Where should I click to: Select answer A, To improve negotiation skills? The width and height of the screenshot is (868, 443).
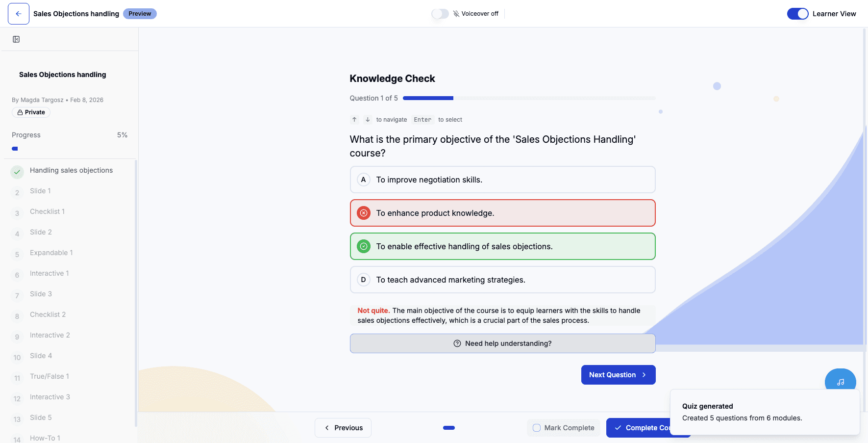coord(502,180)
